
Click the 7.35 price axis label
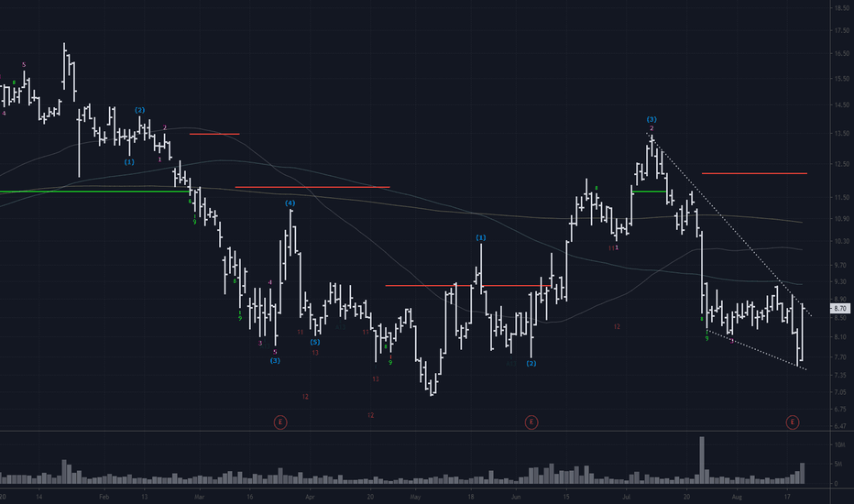click(840, 375)
